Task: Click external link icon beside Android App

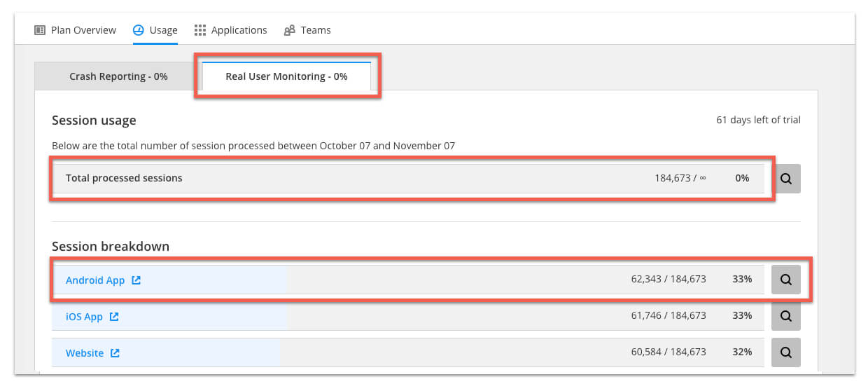Action: 136,280
